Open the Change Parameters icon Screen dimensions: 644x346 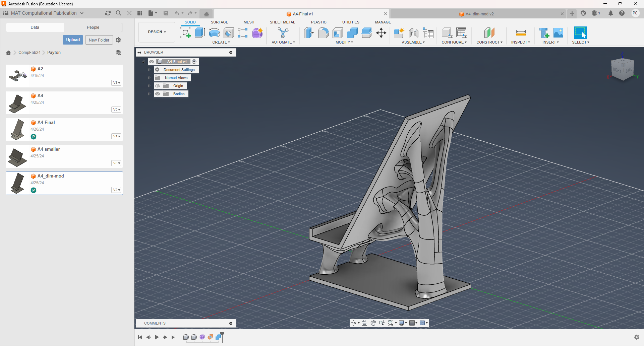(x=462, y=33)
